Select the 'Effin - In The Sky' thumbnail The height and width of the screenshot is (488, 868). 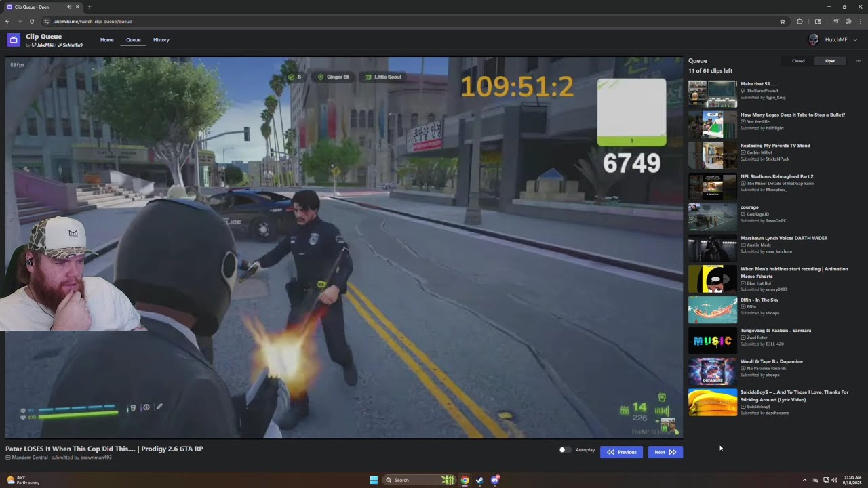[x=713, y=310]
